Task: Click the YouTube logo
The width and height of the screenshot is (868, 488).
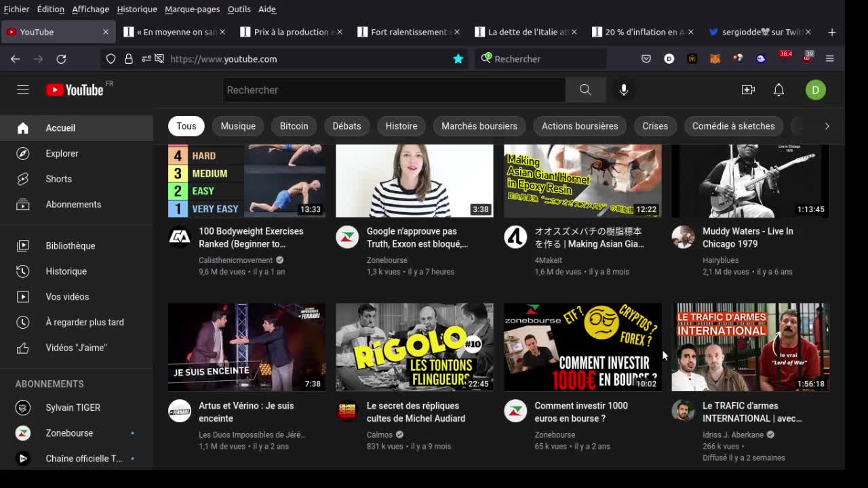Action: [75, 89]
